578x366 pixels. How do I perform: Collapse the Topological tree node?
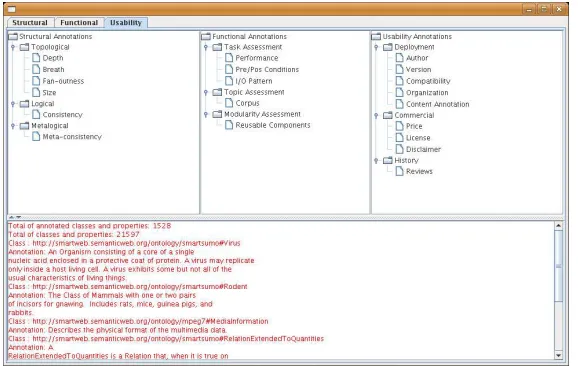(x=13, y=47)
